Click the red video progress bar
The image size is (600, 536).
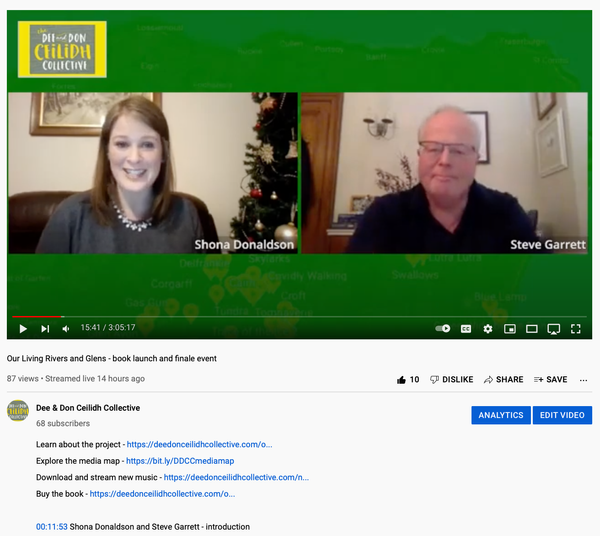(x=35, y=317)
